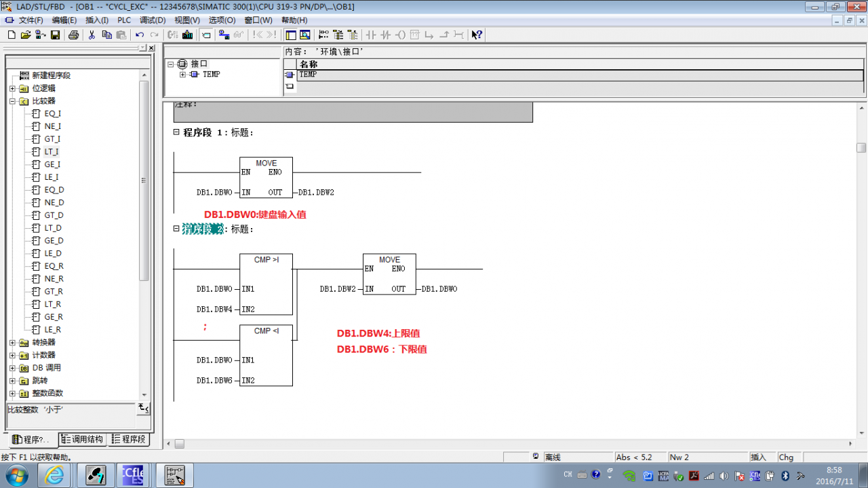Select the NE_R comparator element
Image resolution: width=868 pixels, height=488 pixels.
click(54, 279)
